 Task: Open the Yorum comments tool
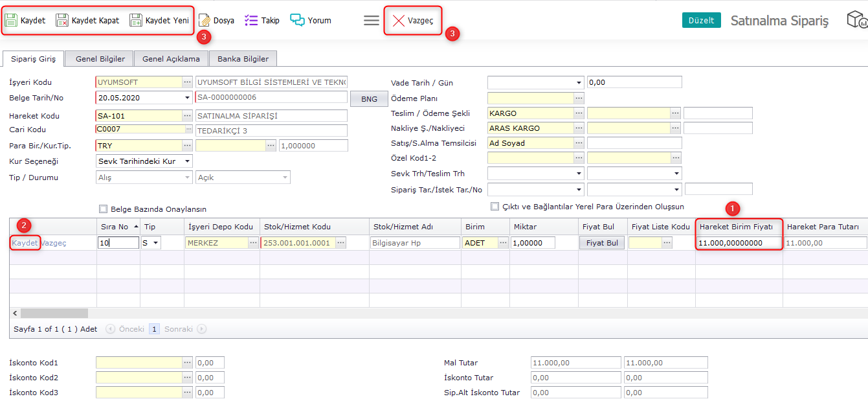(x=311, y=20)
